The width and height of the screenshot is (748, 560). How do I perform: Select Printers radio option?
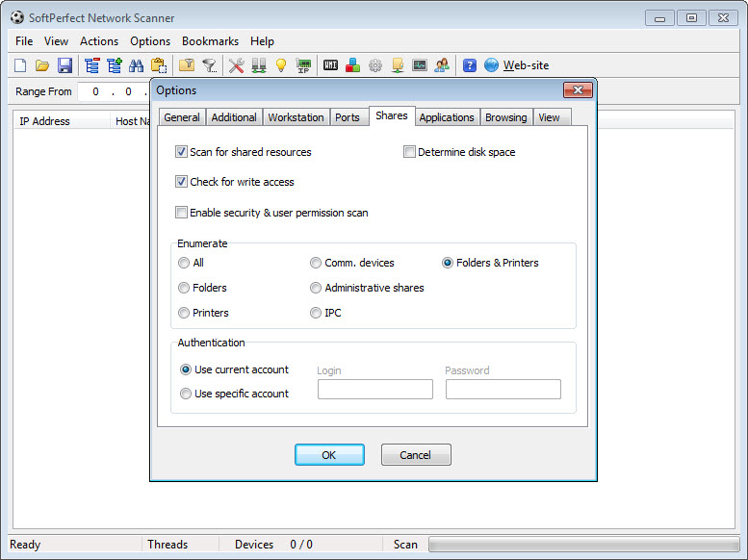[184, 313]
